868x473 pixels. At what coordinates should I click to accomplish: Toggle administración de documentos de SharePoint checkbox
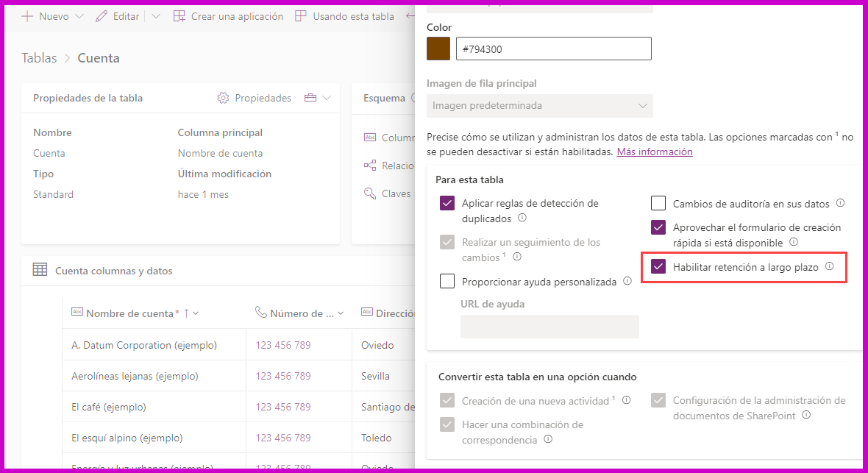pos(658,400)
